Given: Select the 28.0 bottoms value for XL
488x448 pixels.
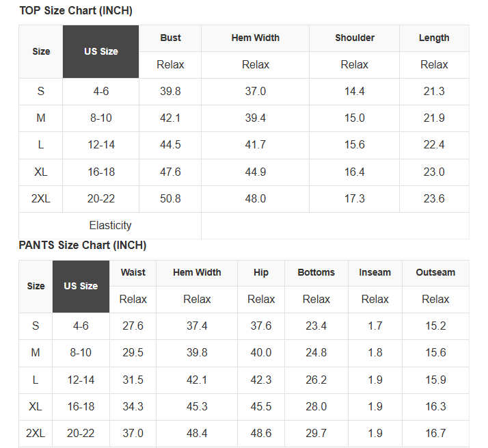Looking at the screenshot, I should pos(316,407).
